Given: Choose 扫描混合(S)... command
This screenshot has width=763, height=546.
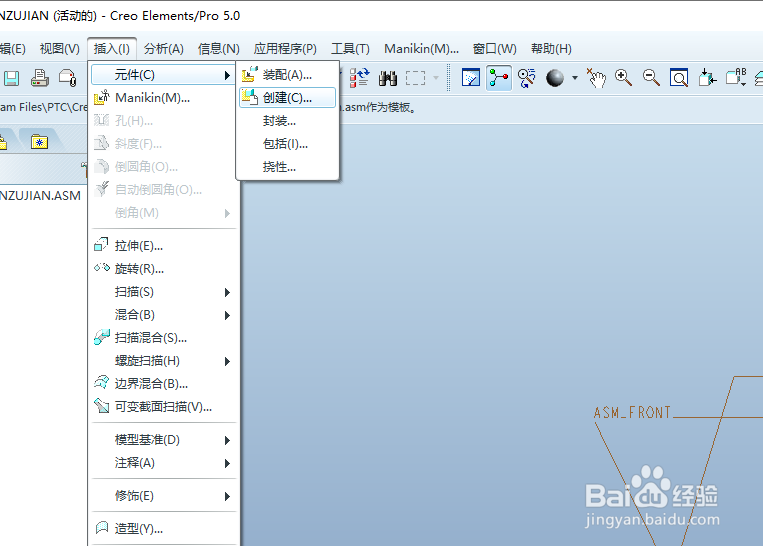Looking at the screenshot, I should (x=164, y=338).
